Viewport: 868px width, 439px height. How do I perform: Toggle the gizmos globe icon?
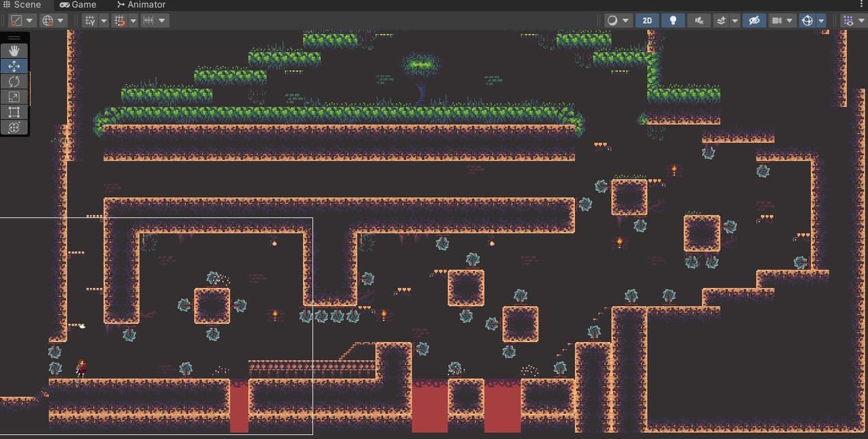click(x=807, y=20)
